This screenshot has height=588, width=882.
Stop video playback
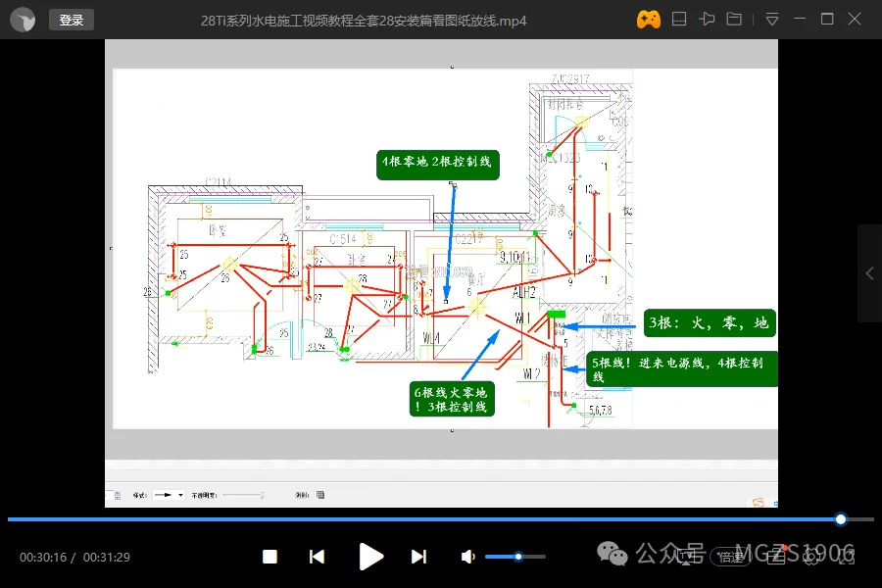(x=270, y=557)
